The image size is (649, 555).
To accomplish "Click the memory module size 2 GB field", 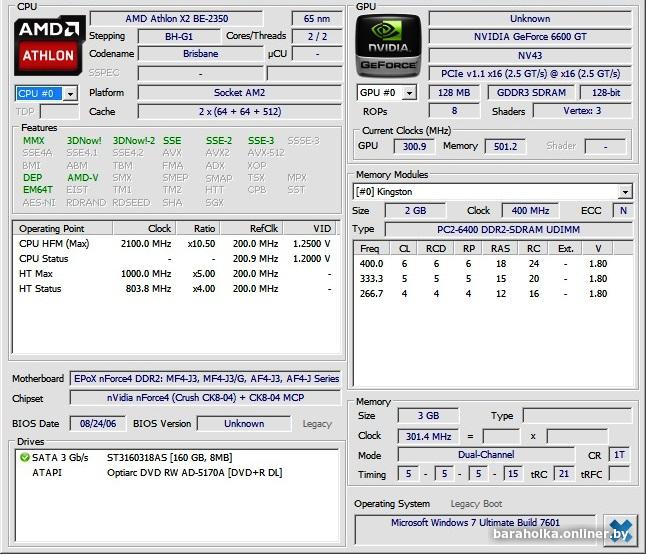I will tap(415, 211).
